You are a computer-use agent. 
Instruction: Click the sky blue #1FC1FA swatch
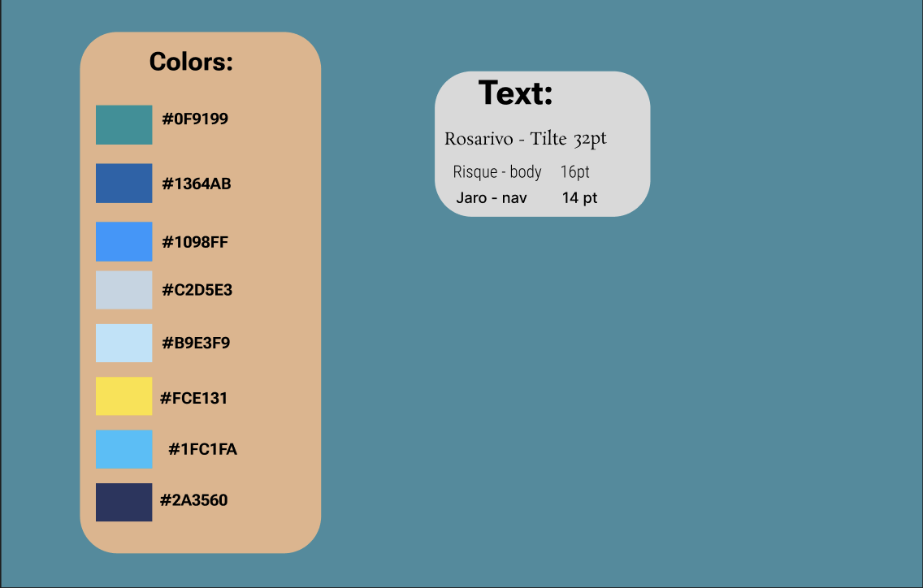(123, 449)
